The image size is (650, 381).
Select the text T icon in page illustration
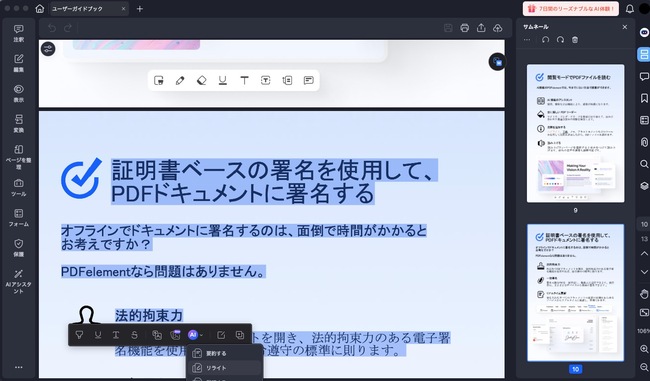tap(244, 80)
